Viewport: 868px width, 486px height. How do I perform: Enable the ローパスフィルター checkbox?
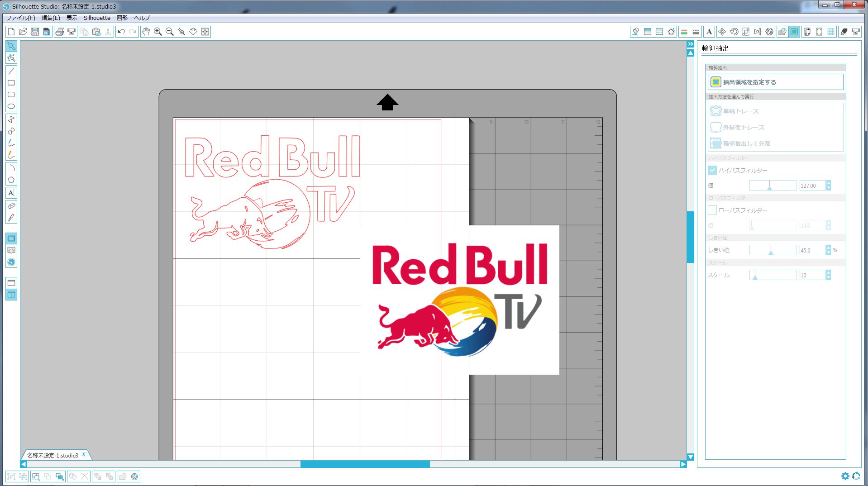(x=712, y=210)
